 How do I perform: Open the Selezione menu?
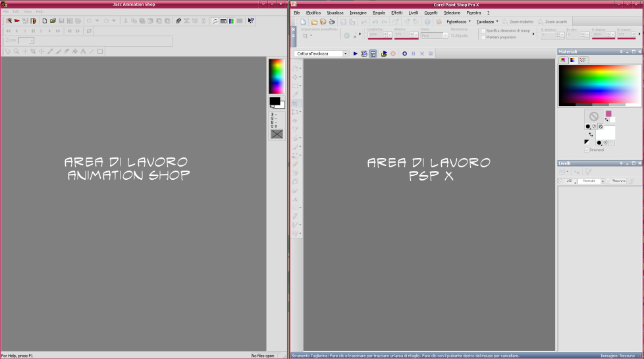click(452, 13)
